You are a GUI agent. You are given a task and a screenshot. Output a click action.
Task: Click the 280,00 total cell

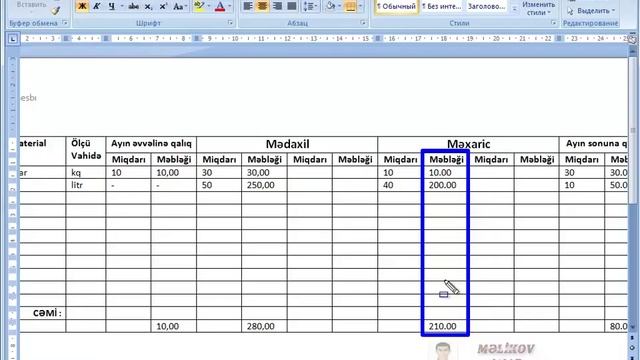coord(264,326)
